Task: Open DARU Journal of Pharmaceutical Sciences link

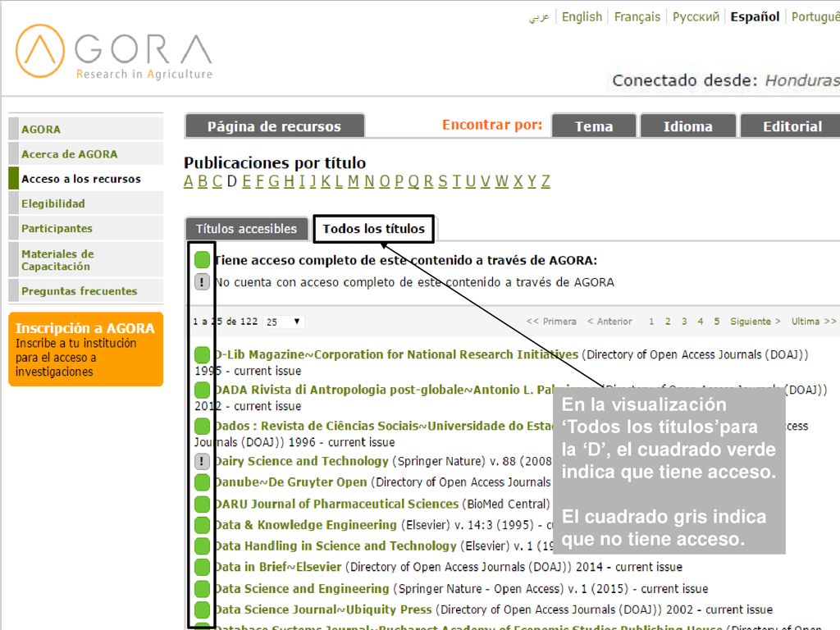Action: (336, 504)
